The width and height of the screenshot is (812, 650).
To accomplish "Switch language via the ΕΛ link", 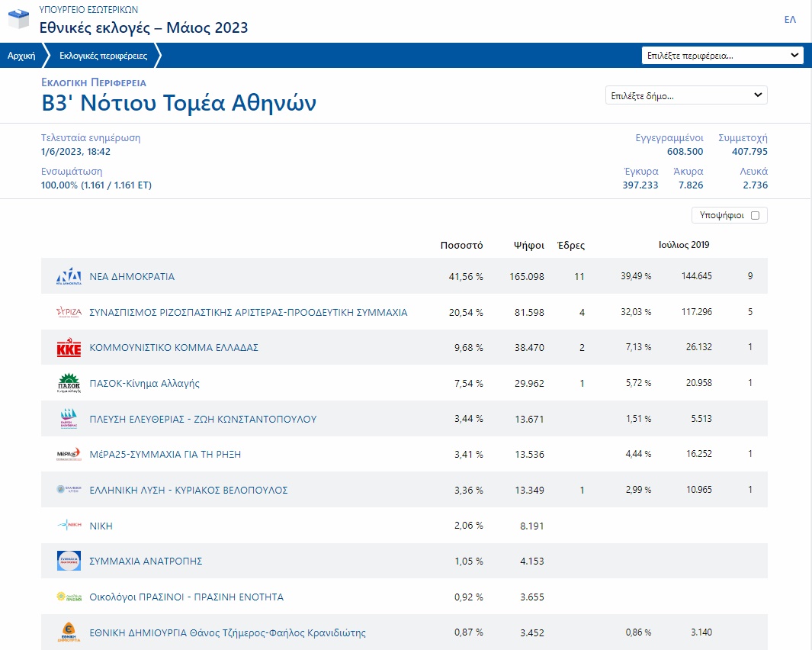I will click(790, 20).
